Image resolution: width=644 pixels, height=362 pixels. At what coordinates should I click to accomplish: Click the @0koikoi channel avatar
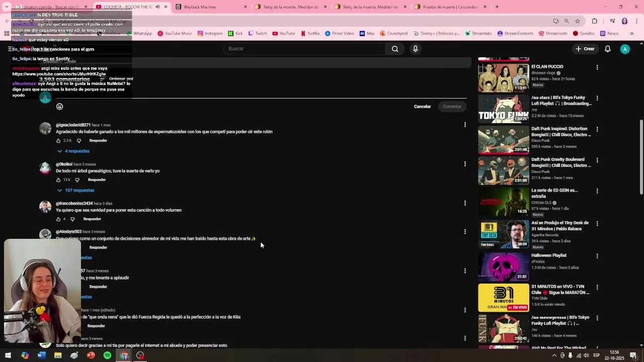(x=45, y=167)
